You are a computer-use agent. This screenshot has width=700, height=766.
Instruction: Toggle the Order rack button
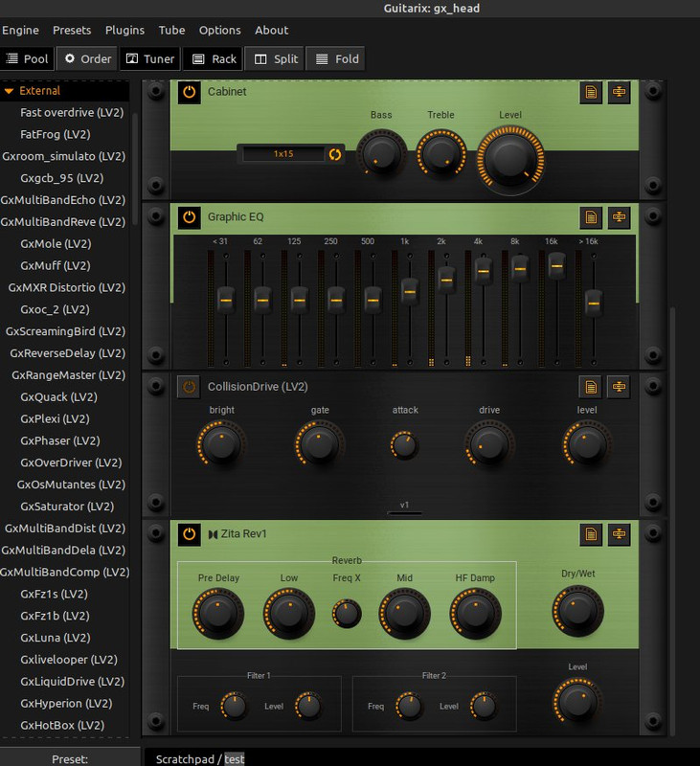[87, 59]
